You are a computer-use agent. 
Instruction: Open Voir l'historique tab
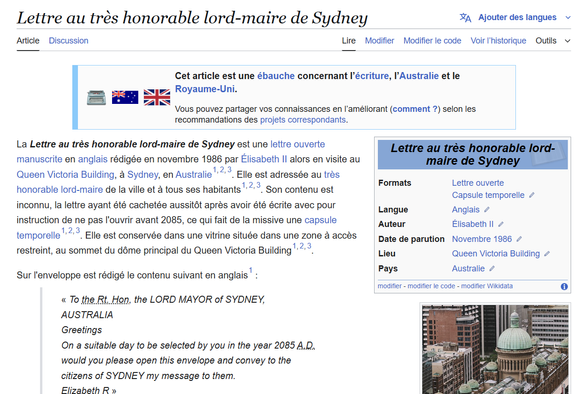point(498,41)
